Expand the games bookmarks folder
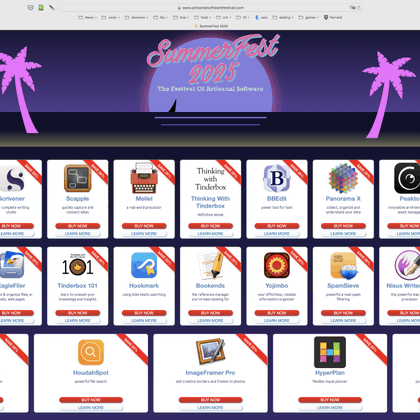The width and height of the screenshot is (420, 420). point(309,17)
